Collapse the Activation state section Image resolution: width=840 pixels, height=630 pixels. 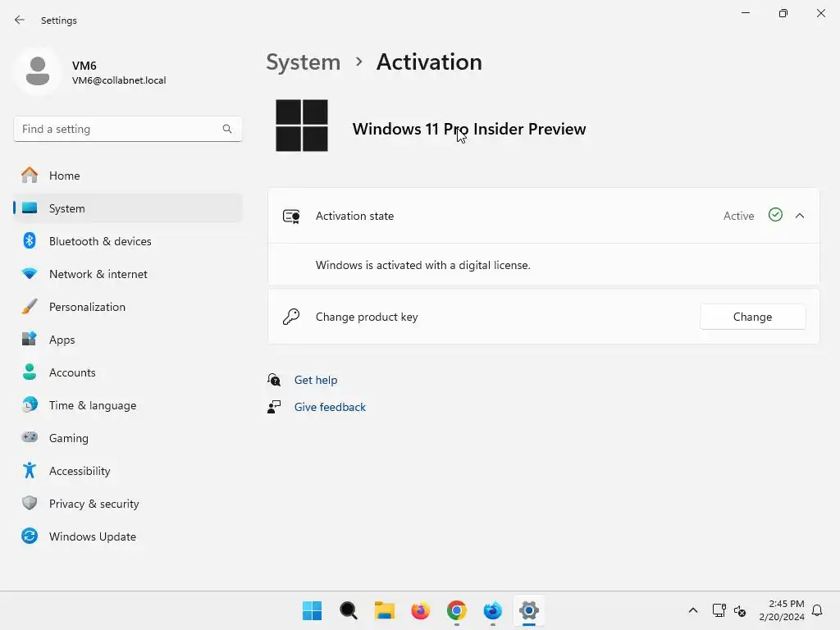[x=800, y=216]
